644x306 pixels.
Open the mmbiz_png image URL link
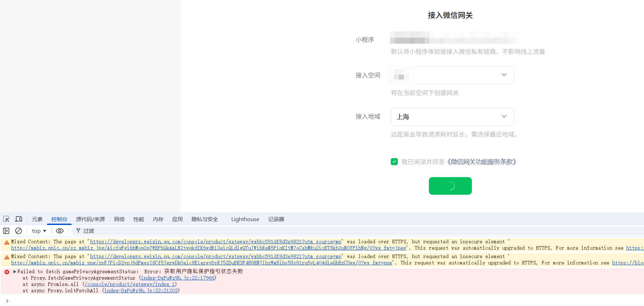tap(202, 263)
